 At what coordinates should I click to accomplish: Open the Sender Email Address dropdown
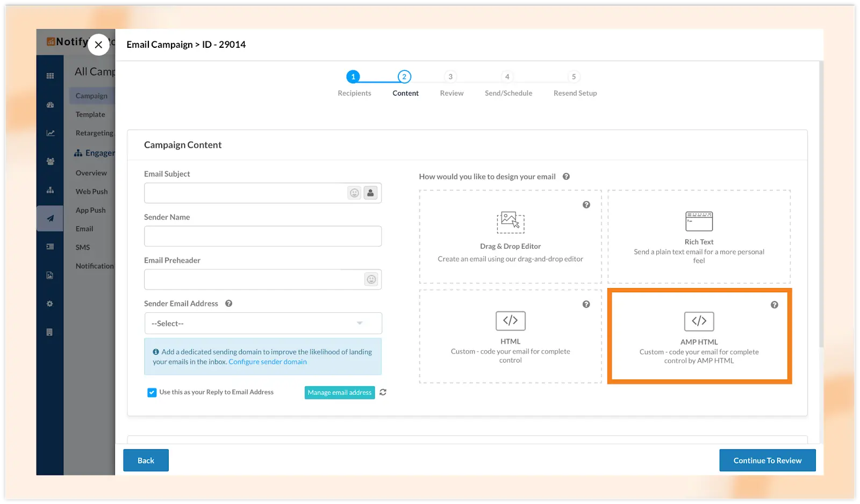263,323
